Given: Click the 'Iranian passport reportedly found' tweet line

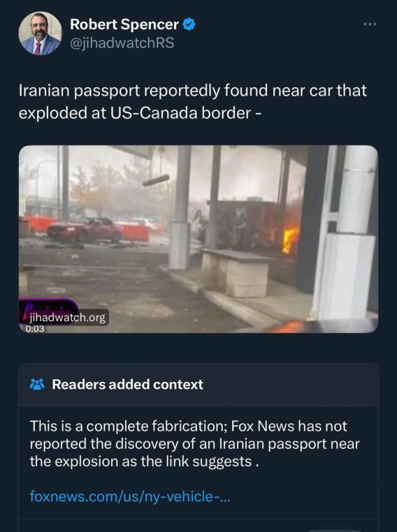Looking at the screenshot, I should tap(192, 91).
